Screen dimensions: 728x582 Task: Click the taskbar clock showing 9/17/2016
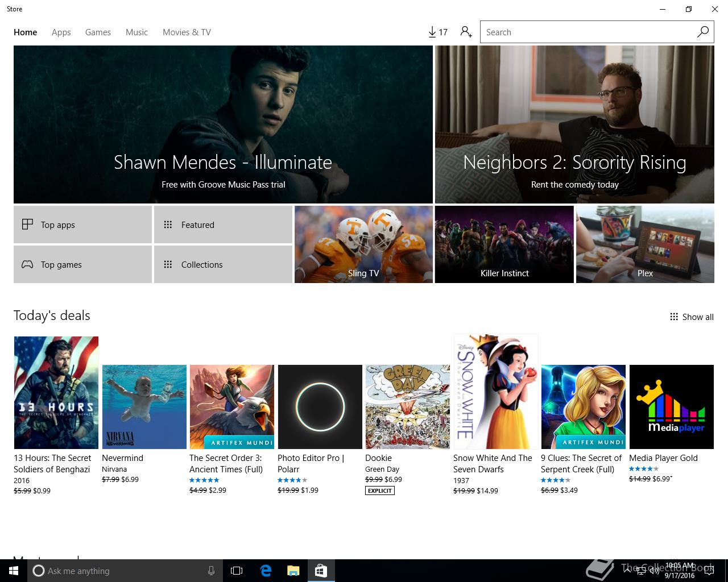click(x=680, y=571)
